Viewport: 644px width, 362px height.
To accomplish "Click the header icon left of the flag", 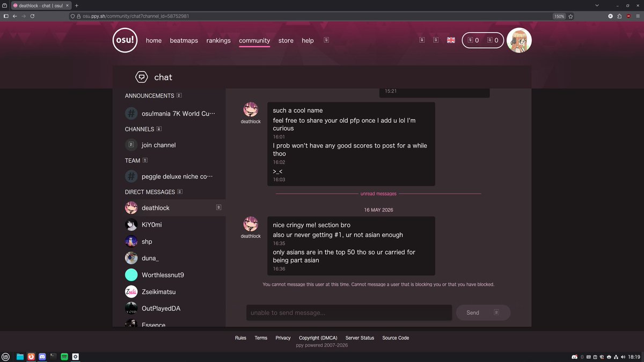I will tap(436, 40).
